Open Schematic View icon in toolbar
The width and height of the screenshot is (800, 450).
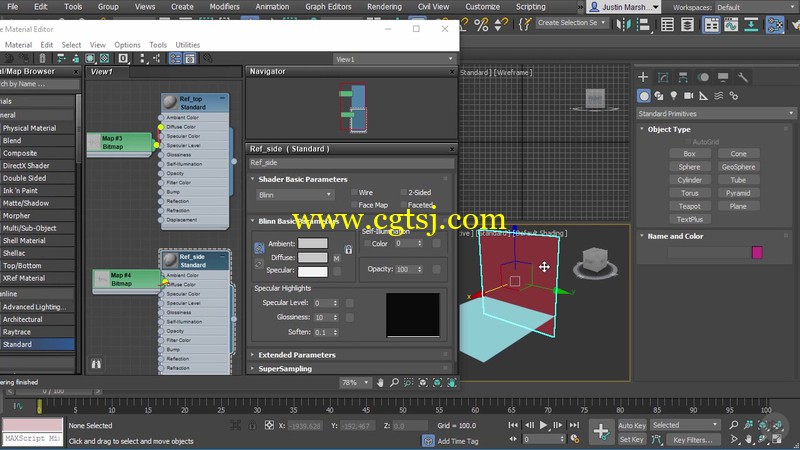coord(751,24)
